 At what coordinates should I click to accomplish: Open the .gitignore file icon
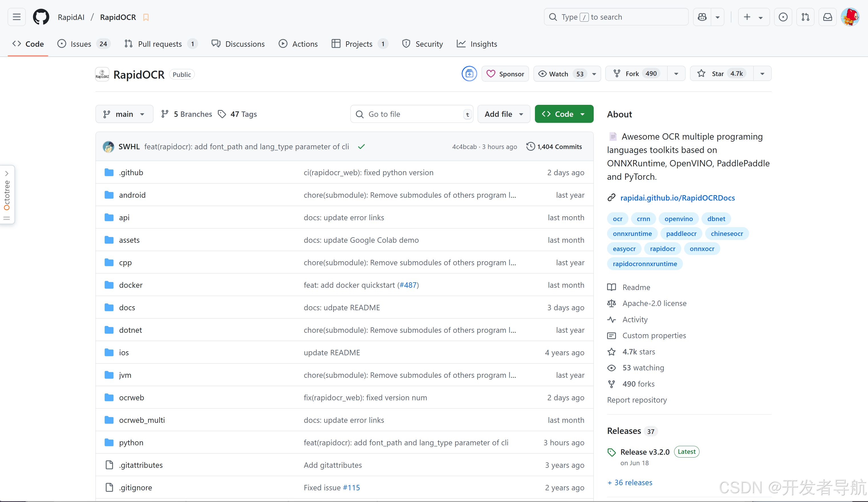point(109,487)
